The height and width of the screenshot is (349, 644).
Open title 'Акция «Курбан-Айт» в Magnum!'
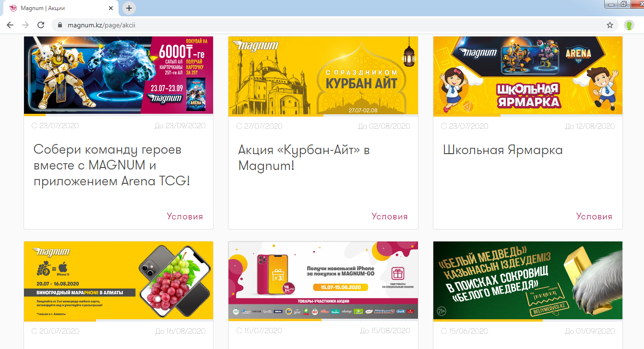304,157
